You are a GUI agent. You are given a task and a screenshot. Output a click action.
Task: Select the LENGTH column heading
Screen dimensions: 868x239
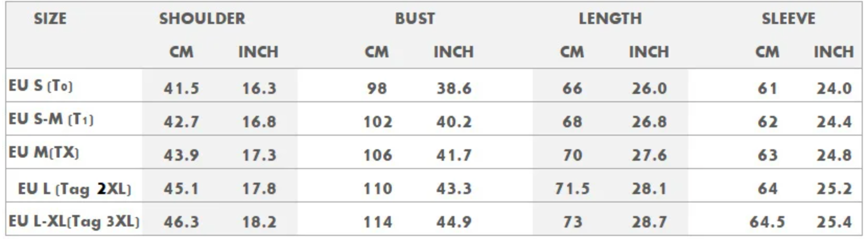610,19
